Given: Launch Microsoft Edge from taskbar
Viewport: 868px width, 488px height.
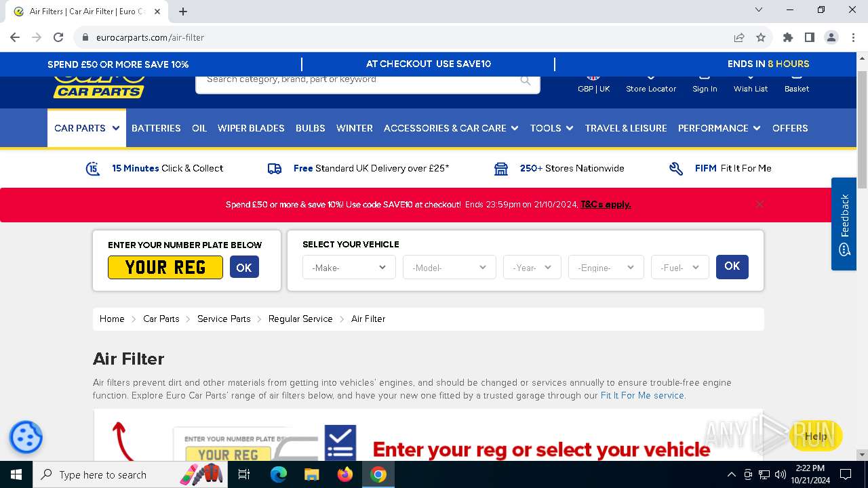Looking at the screenshot, I should (x=279, y=474).
